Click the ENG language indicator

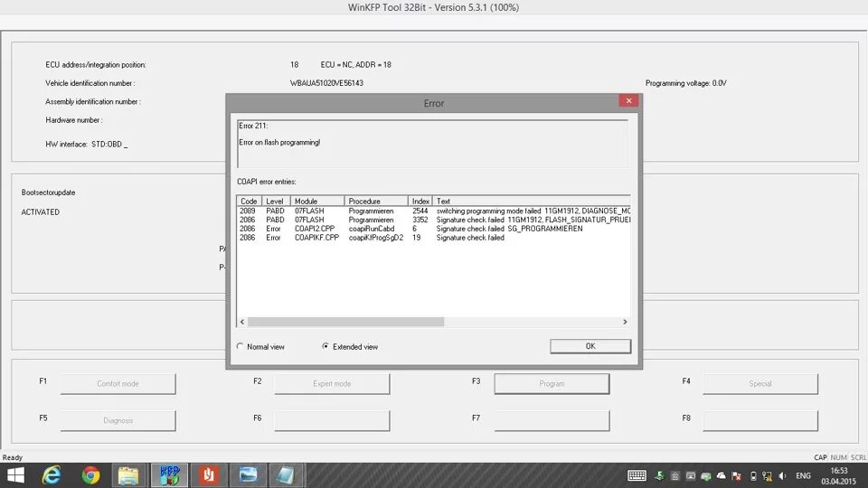[x=803, y=476]
